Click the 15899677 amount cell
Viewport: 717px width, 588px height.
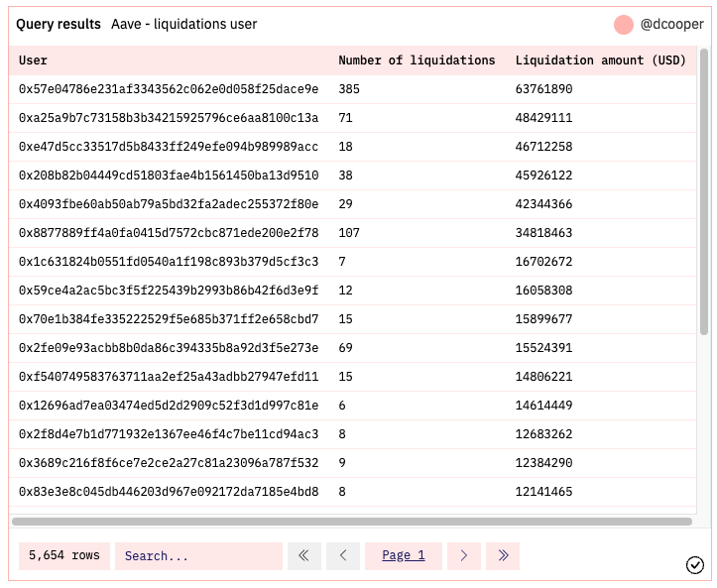point(543,319)
